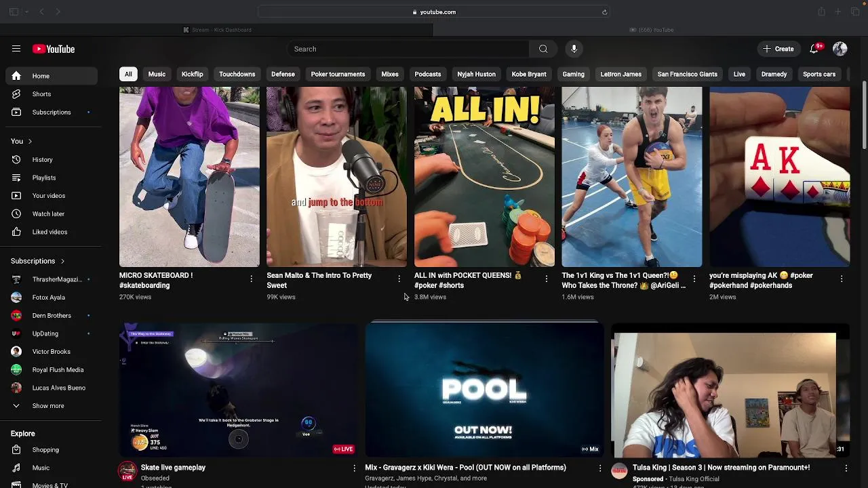Open the Tulsa King sponsored video thumbnail
This screenshot has width=868, height=488.
point(730,389)
